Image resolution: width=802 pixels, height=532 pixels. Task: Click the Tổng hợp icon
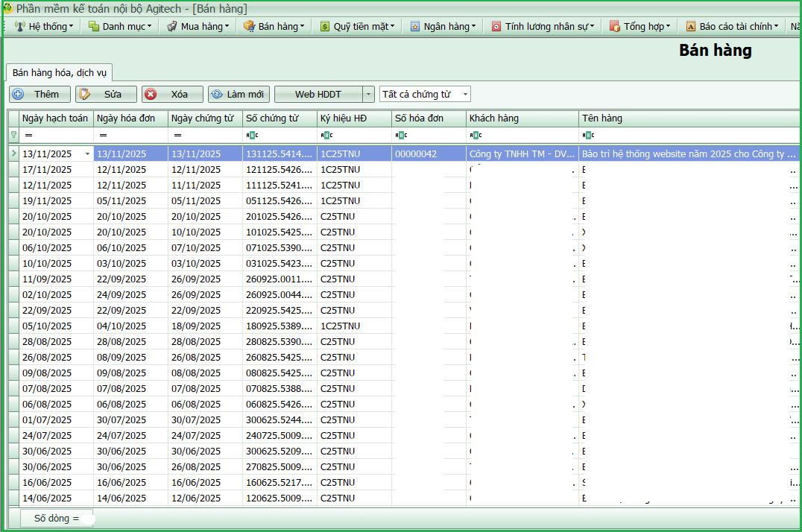pos(615,26)
